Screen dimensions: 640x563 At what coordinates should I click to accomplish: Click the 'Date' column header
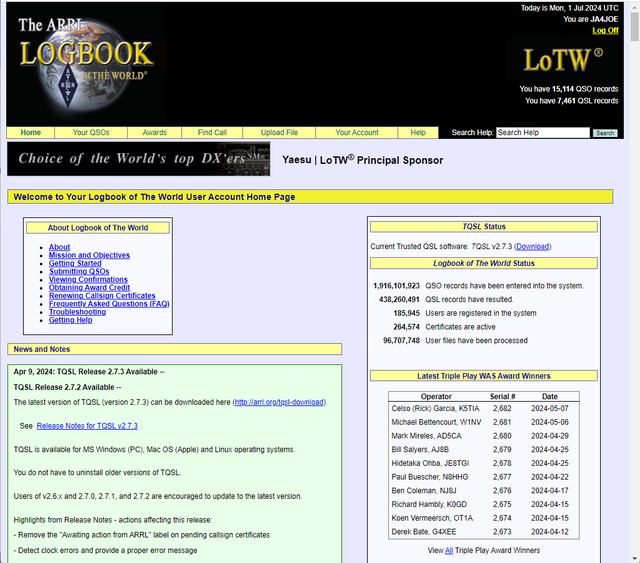(x=550, y=396)
